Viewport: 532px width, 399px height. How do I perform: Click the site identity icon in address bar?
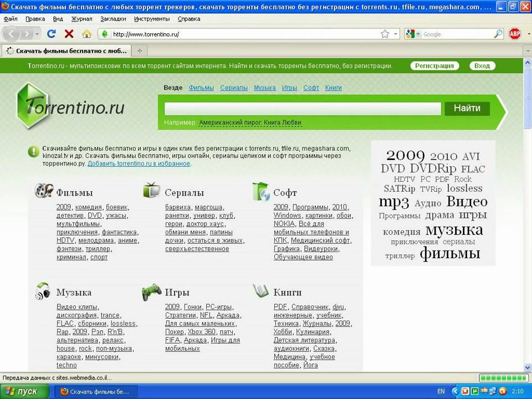click(x=105, y=34)
